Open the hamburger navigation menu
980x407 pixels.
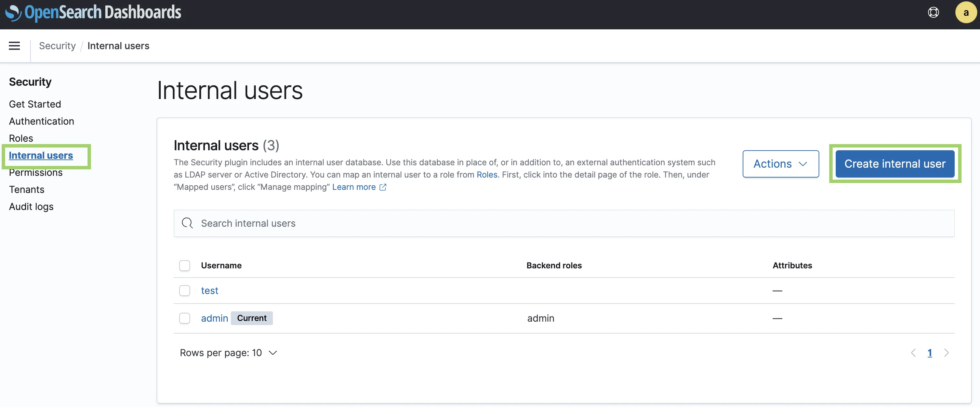point(14,46)
